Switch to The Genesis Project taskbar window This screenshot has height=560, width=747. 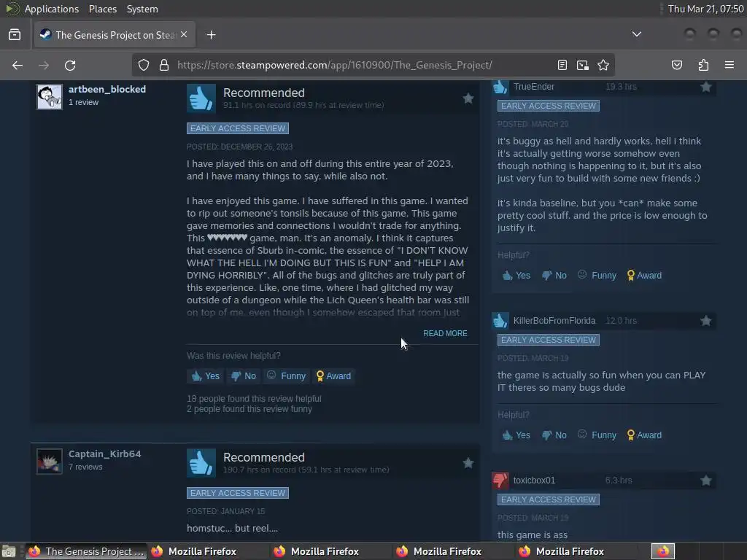86,551
